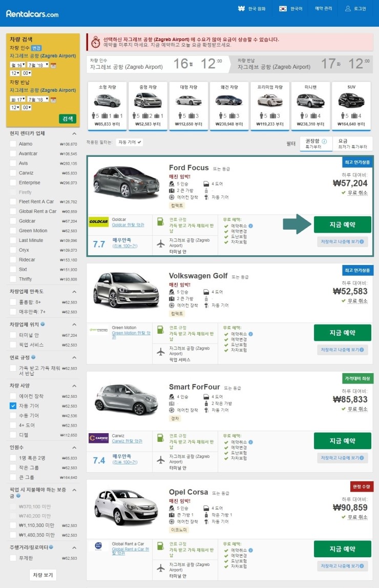Click the Opel Corsa car image
Image resolution: width=379 pixels, height=588 pixels.
(x=126, y=506)
